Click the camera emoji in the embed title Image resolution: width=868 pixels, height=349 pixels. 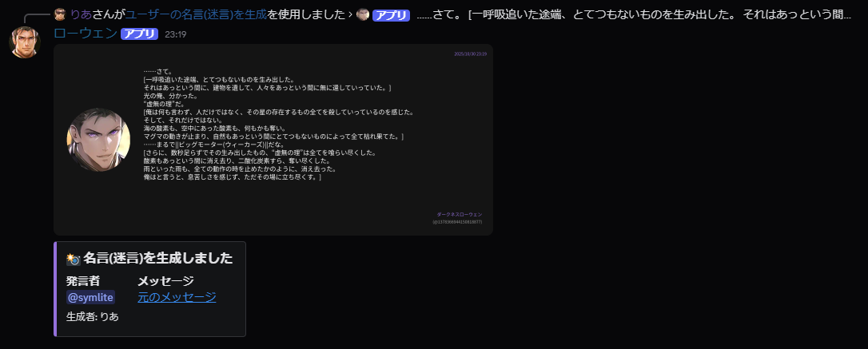[x=73, y=259]
